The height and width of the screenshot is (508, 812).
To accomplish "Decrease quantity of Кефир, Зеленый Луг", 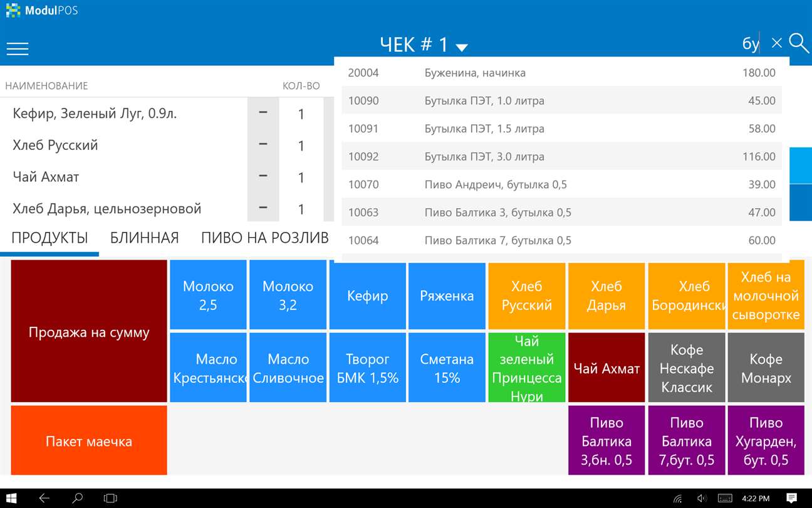I will [x=263, y=114].
